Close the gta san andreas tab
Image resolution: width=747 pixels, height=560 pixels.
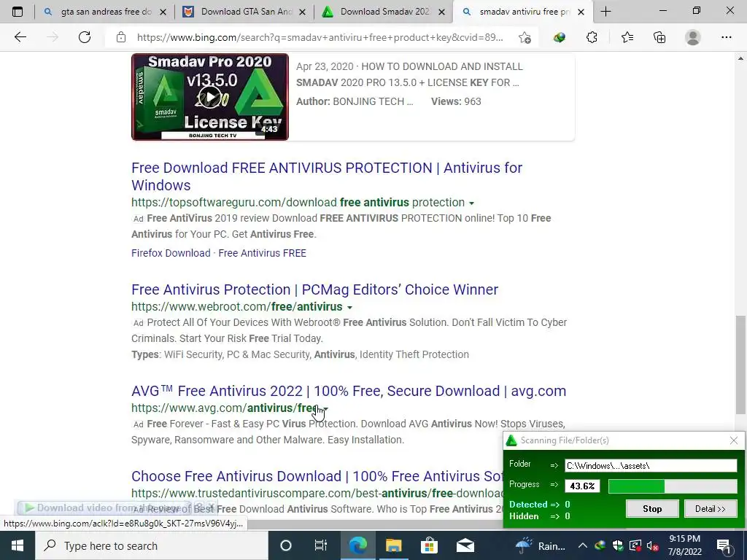pos(163,12)
